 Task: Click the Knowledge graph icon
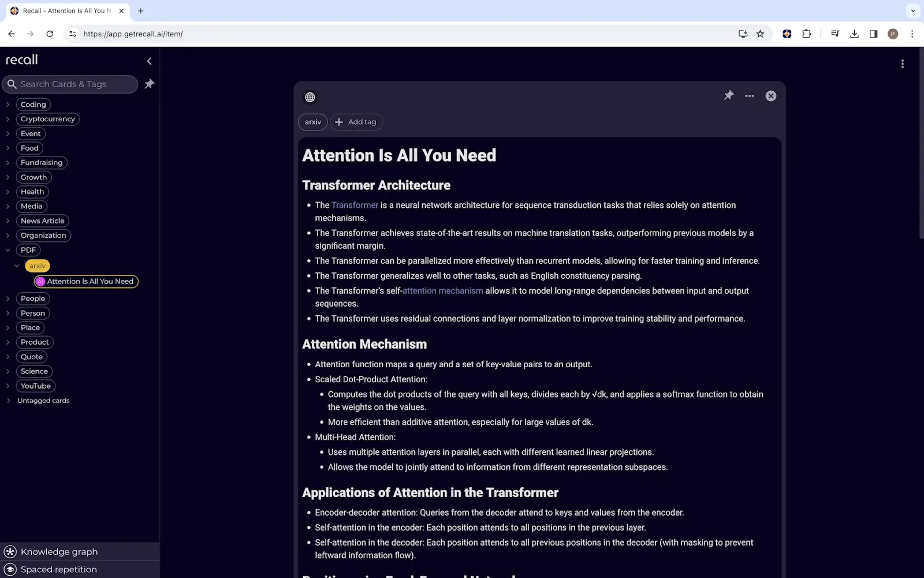tap(10, 551)
